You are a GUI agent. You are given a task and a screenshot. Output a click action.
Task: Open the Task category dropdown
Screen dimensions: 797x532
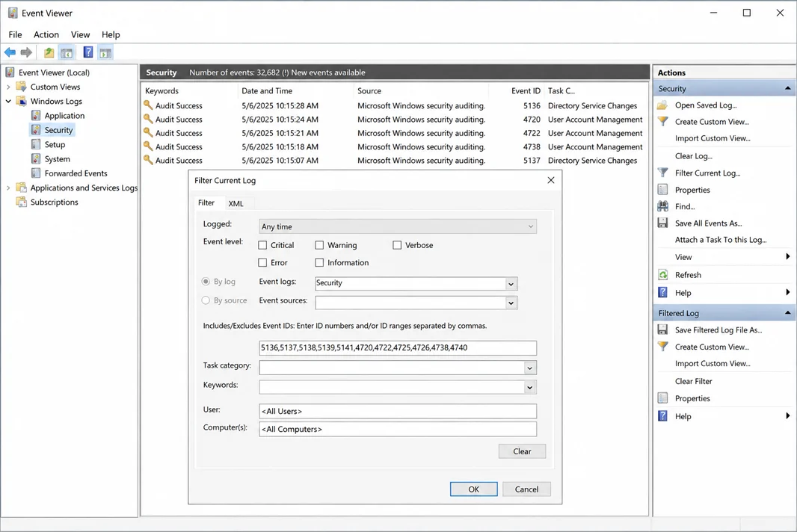tap(529, 368)
